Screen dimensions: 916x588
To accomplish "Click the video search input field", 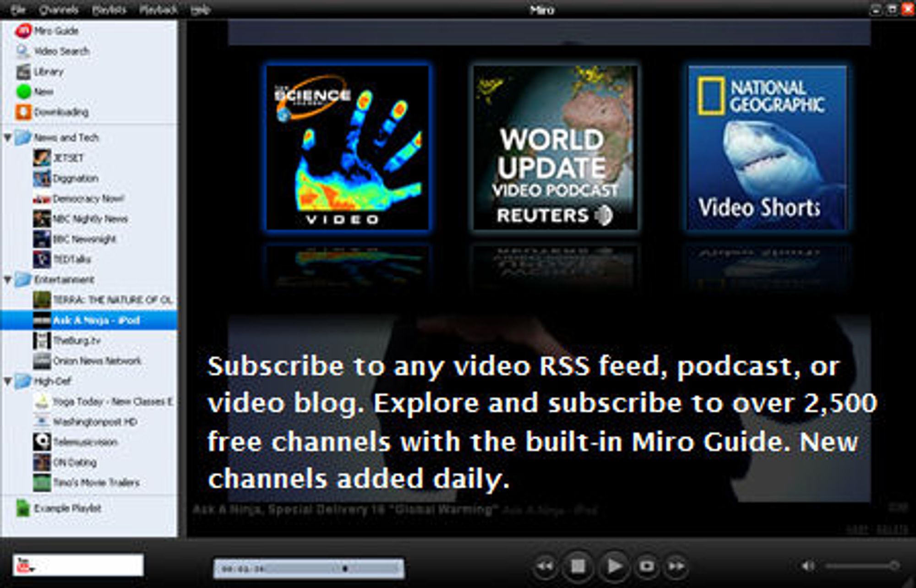I will [78, 565].
